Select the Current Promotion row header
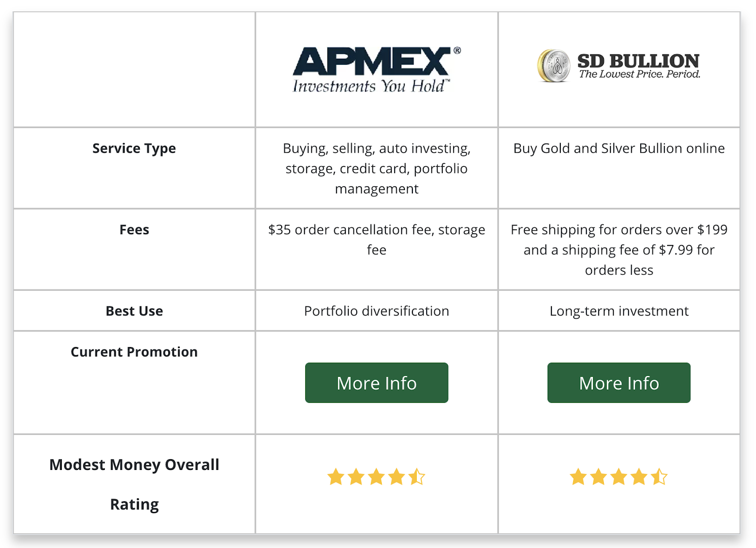Viewport: 756px width, 548px height. [134, 352]
